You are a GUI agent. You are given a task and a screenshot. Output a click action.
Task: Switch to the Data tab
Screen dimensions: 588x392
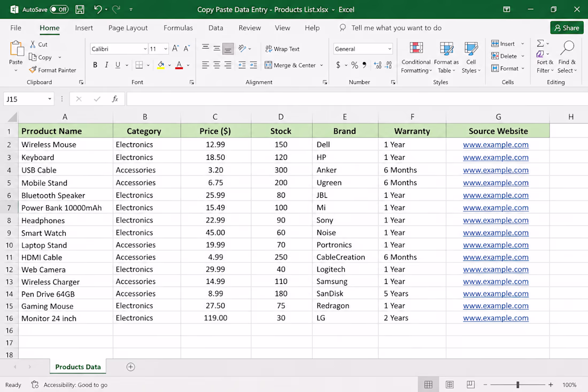[x=215, y=28]
